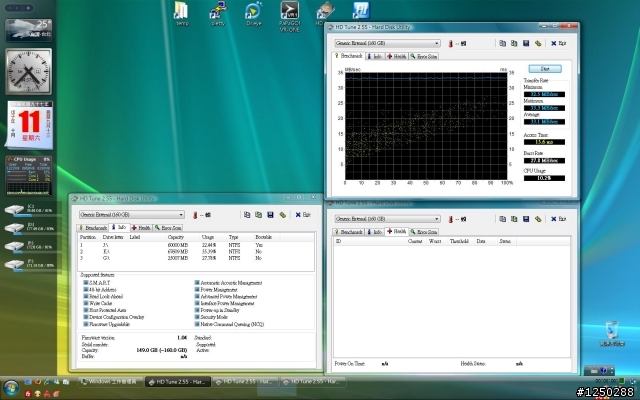Open options tag icon in Health window toolbar
The width and height of the screenshot is (640, 400).
[538, 219]
